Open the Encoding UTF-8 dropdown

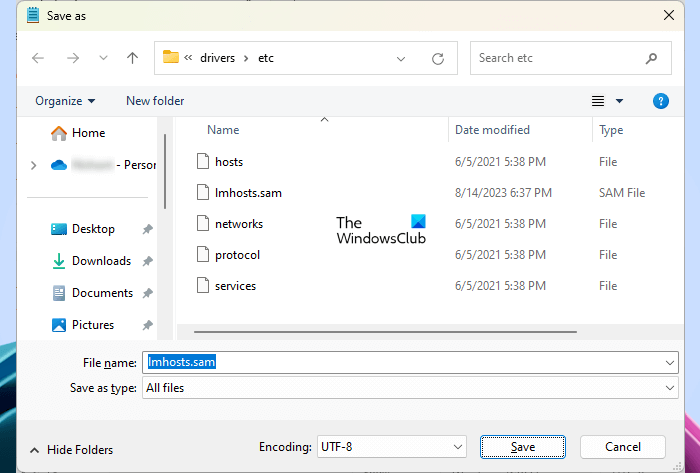coord(391,447)
